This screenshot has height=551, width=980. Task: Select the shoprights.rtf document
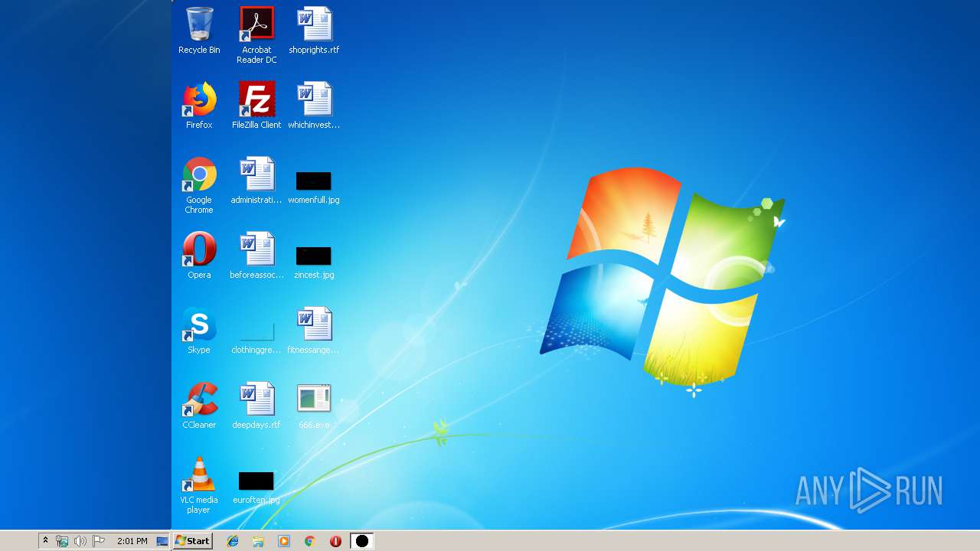314,31
